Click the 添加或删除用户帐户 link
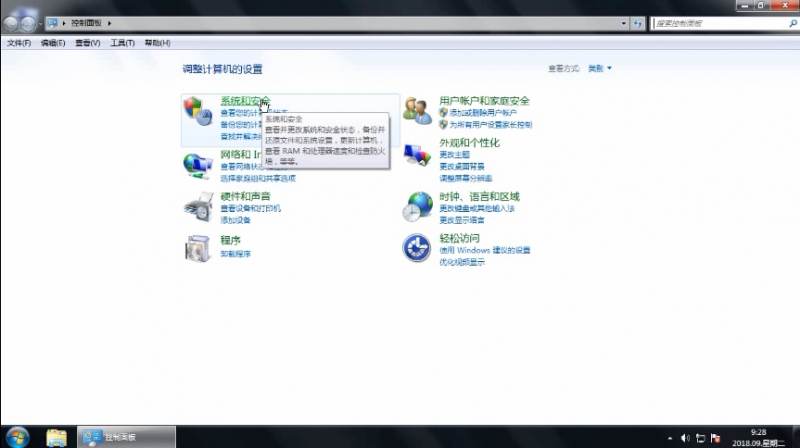800x448 pixels. point(483,113)
